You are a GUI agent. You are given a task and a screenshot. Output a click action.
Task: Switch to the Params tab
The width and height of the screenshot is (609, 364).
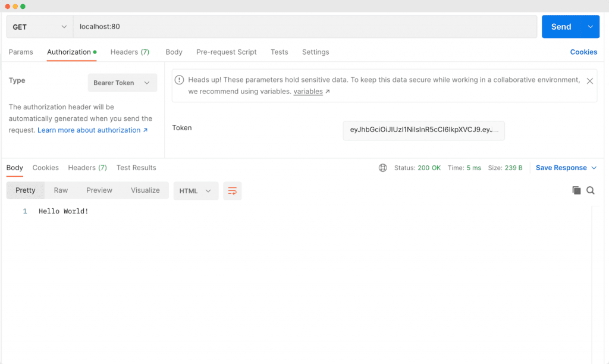[x=21, y=52]
